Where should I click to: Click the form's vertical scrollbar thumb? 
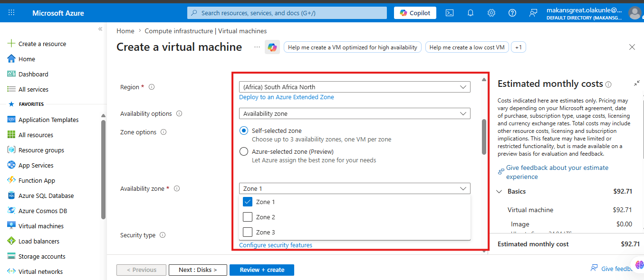[484, 137]
